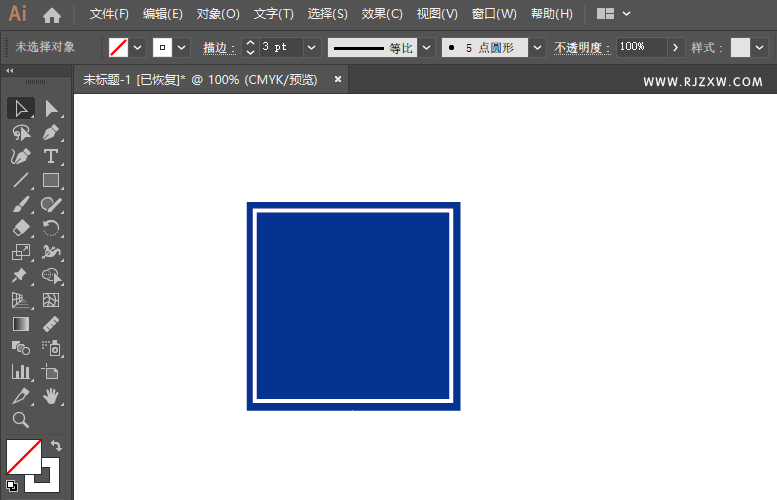Open the workspace layout switcher
Screen dimensions: 777x500
(x=613, y=14)
